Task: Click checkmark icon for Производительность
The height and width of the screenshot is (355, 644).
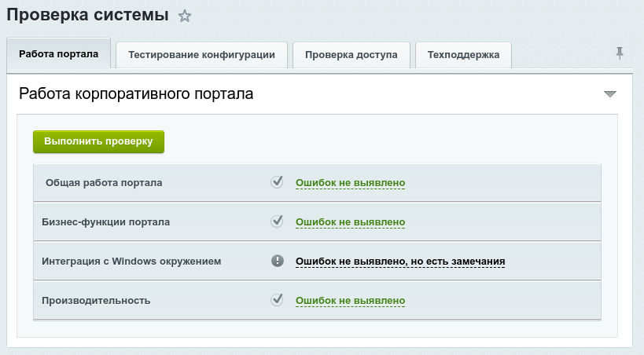Action: [x=278, y=300]
